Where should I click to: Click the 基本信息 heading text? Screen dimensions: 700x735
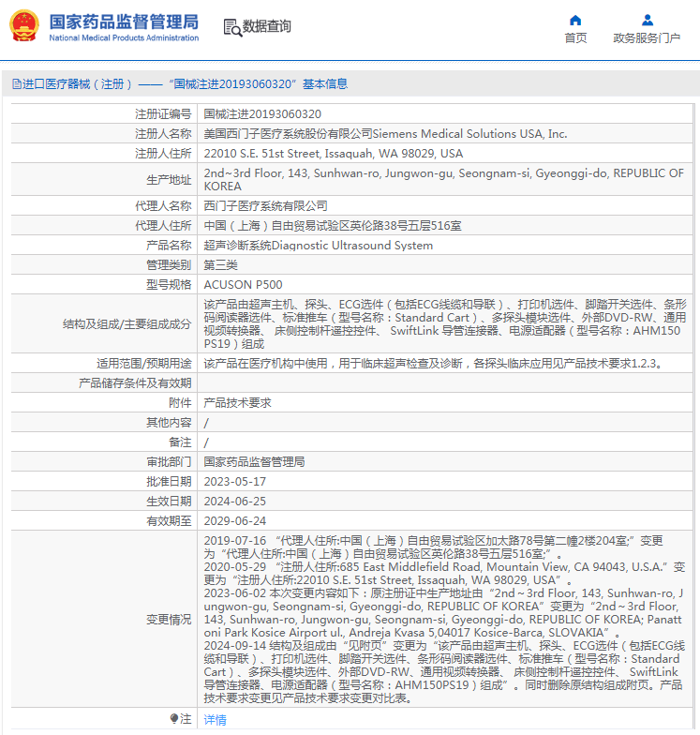point(325,84)
